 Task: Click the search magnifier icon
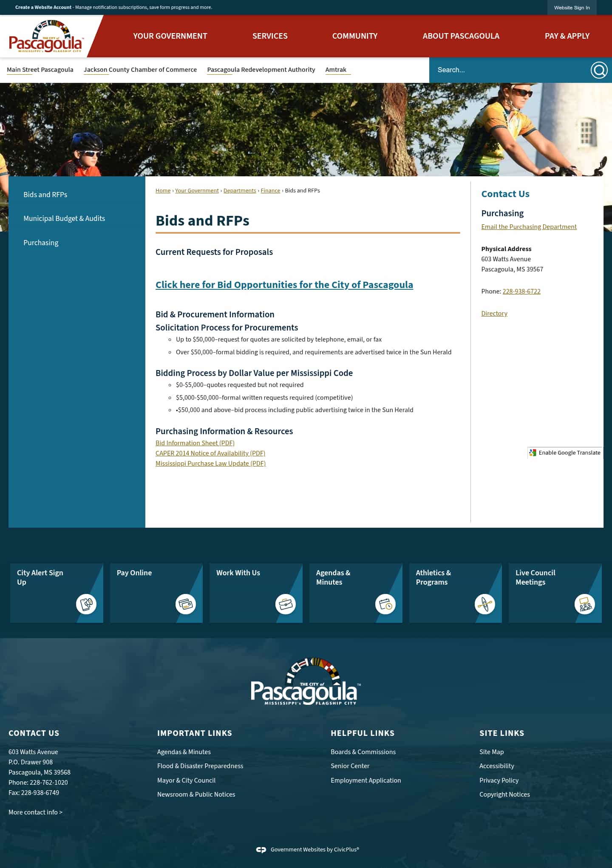[x=599, y=70]
